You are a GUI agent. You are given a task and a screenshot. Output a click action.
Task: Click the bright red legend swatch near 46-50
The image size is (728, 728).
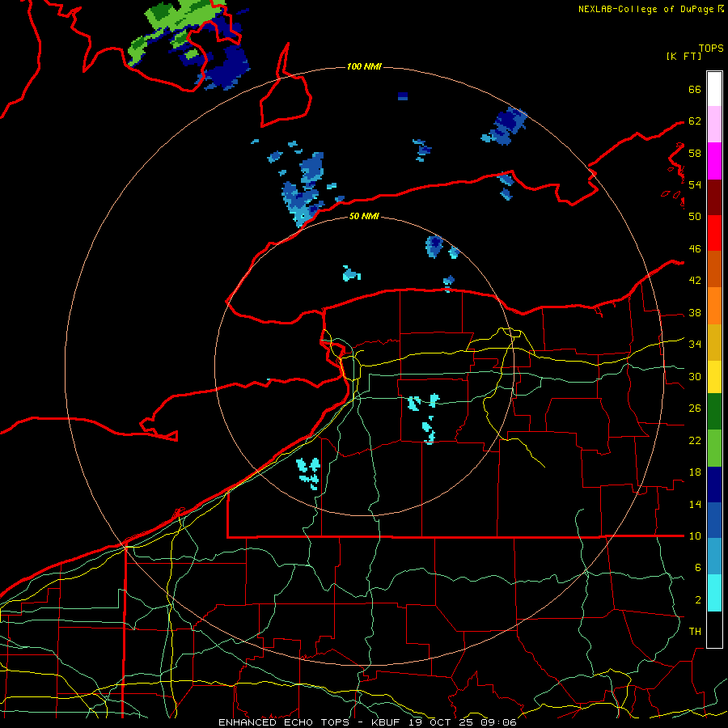(714, 233)
